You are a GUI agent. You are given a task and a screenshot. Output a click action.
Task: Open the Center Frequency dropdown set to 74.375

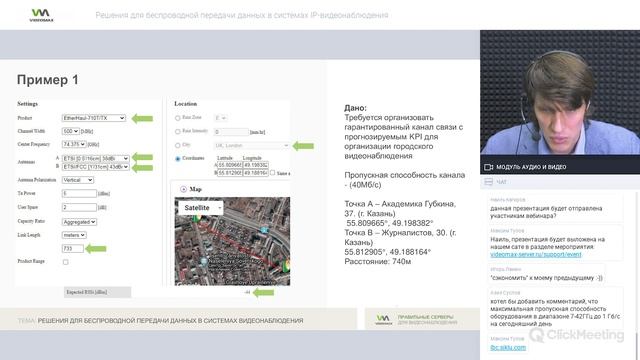[x=74, y=144]
